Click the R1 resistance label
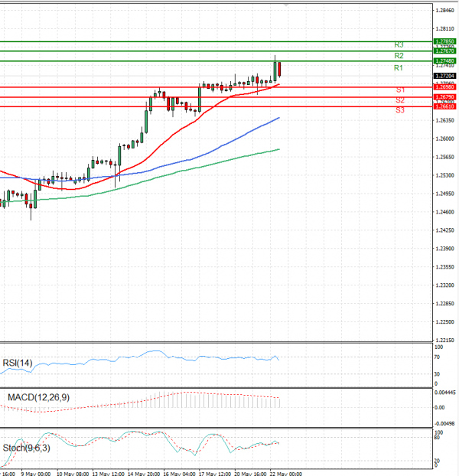Screen dimensions: 459x476 tap(399, 68)
